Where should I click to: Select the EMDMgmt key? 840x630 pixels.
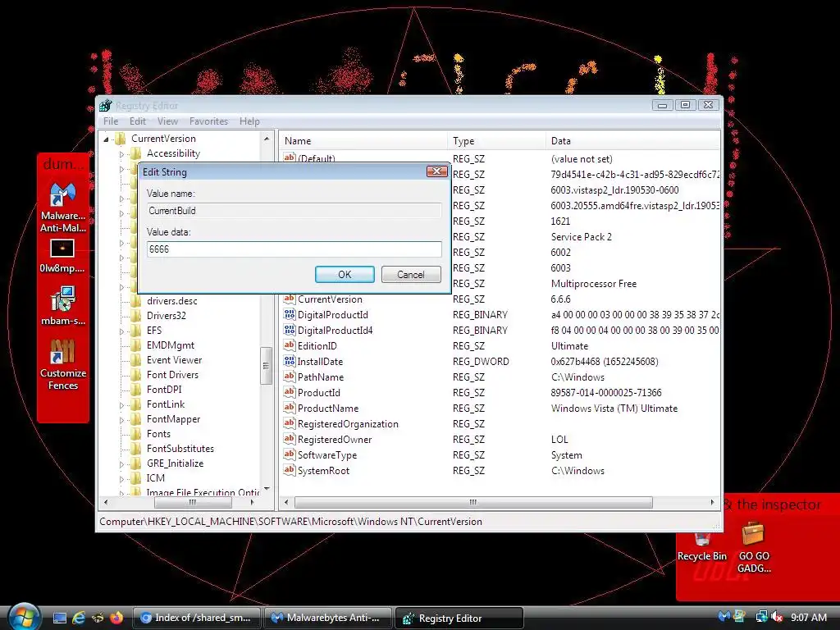(171, 345)
